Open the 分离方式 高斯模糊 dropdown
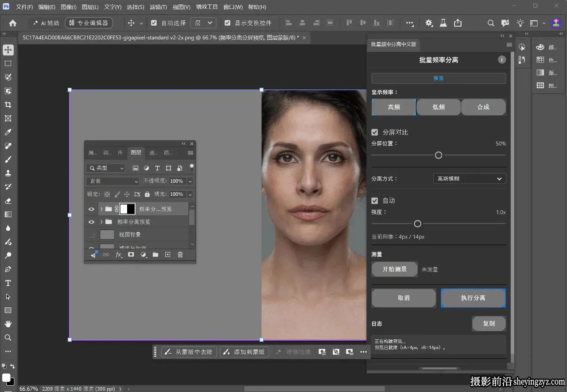 [x=470, y=179]
